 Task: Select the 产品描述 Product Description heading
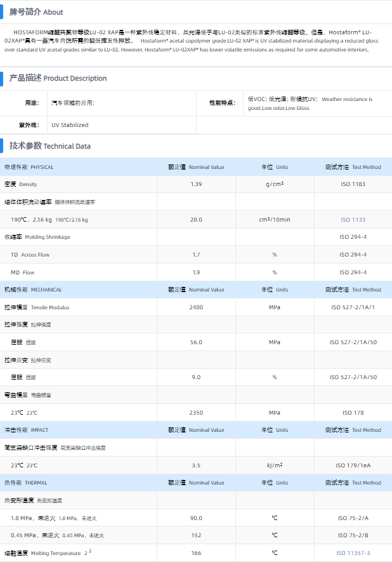[x=58, y=78]
